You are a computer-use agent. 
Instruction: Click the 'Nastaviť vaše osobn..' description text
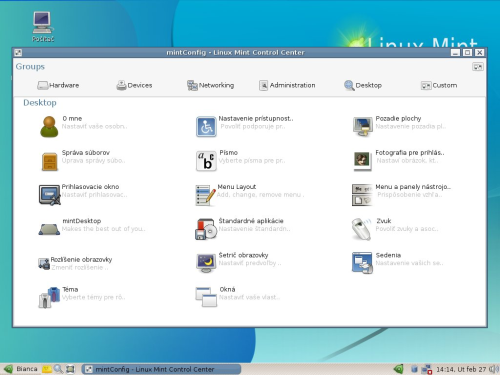pyautogui.click(x=94, y=127)
